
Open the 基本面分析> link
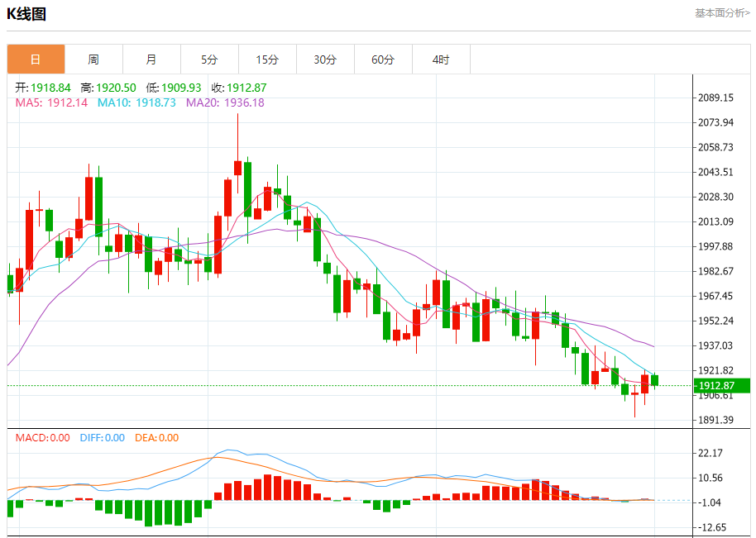[722, 13]
